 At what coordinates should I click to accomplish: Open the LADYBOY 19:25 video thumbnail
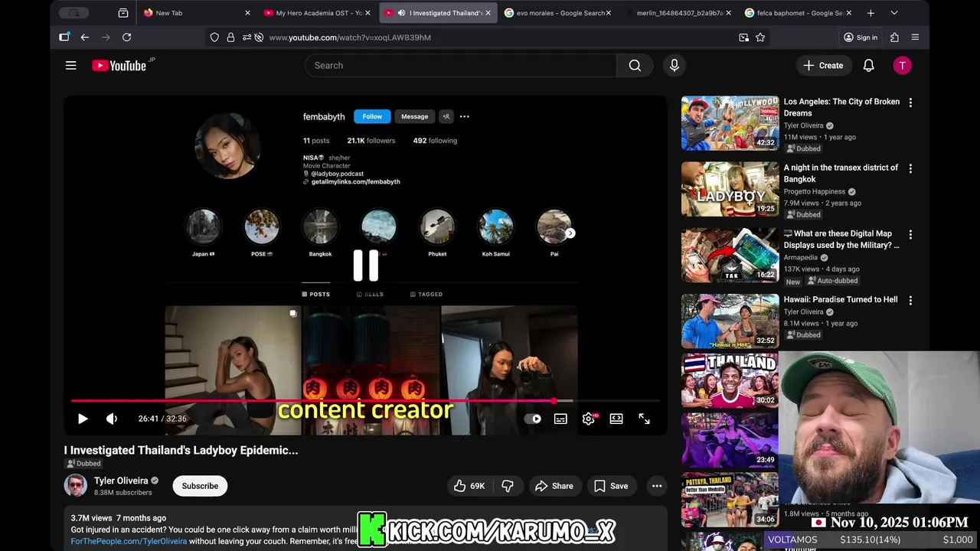pos(730,189)
